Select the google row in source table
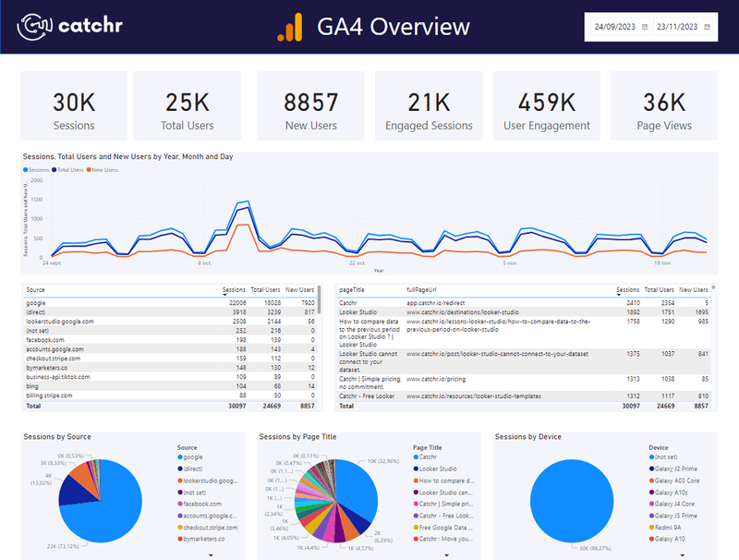 (x=170, y=303)
